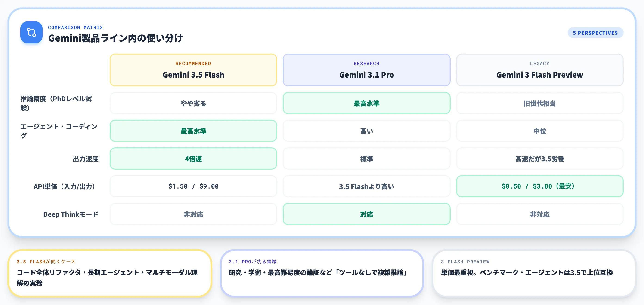Click 非対応 cell in Gemini 3.5 Flash column
Screen dimensions: 644x305
click(x=193, y=214)
